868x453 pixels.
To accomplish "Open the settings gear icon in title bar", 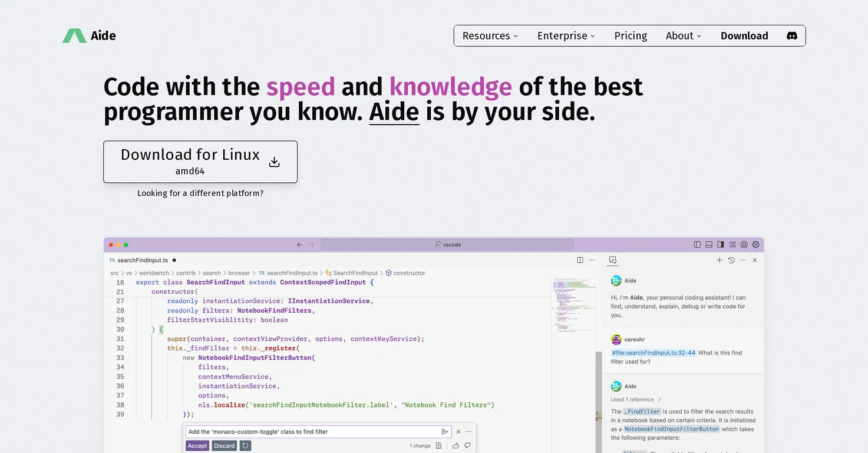I will tap(756, 244).
